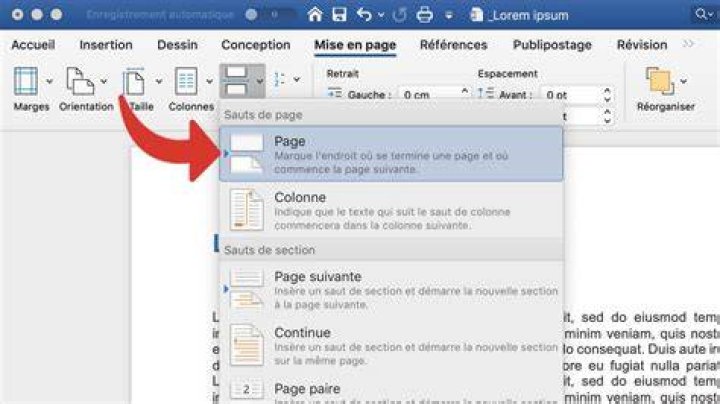
Task: Choose the Page break menu item
Action: click(391, 154)
